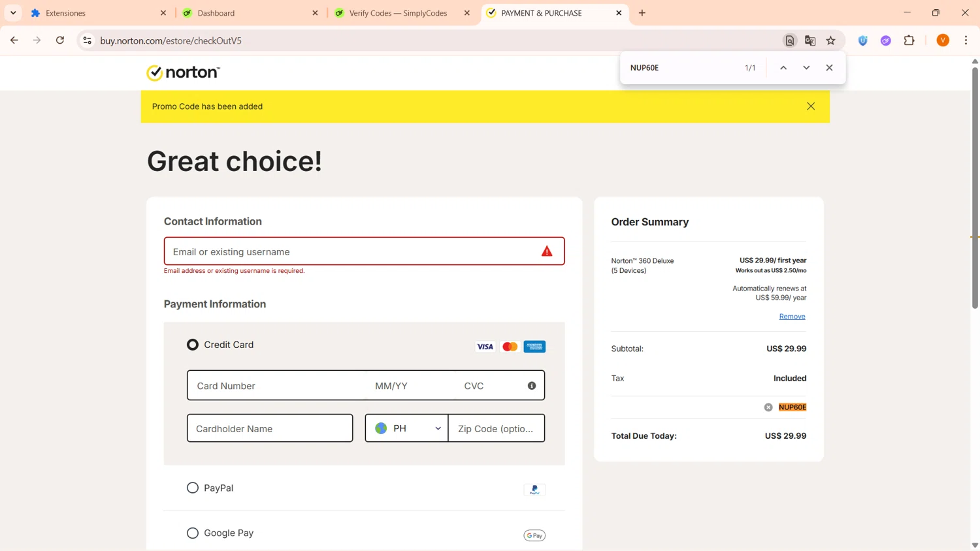Close the find in page bar

(x=829, y=68)
